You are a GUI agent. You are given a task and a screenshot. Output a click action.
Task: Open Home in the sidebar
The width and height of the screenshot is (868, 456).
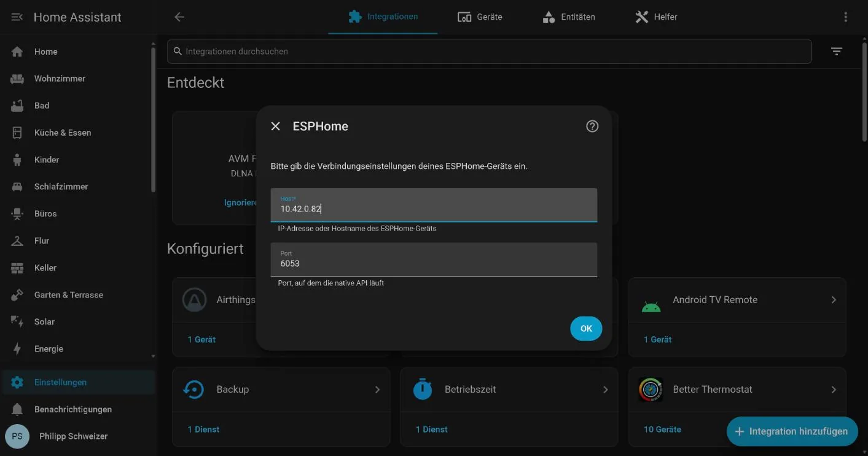coord(77,52)
